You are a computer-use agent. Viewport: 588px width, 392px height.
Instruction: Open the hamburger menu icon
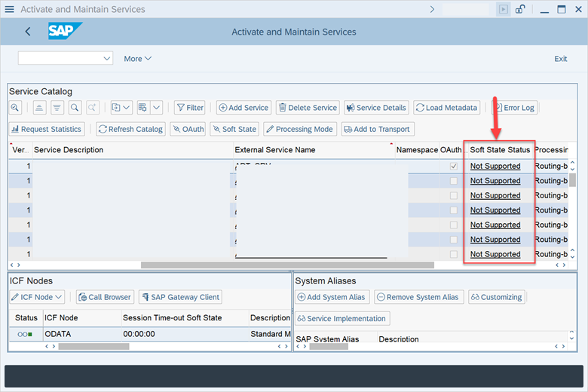9,9
